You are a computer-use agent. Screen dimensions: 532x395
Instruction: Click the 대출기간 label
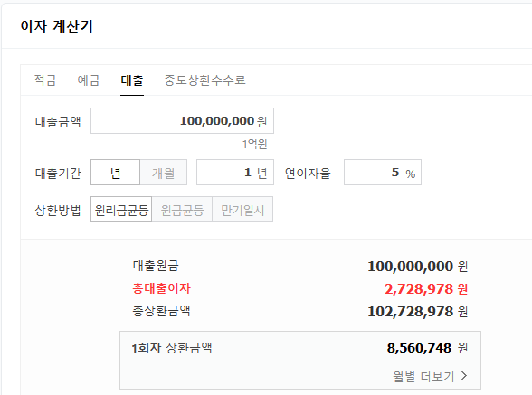pos(58,174)
